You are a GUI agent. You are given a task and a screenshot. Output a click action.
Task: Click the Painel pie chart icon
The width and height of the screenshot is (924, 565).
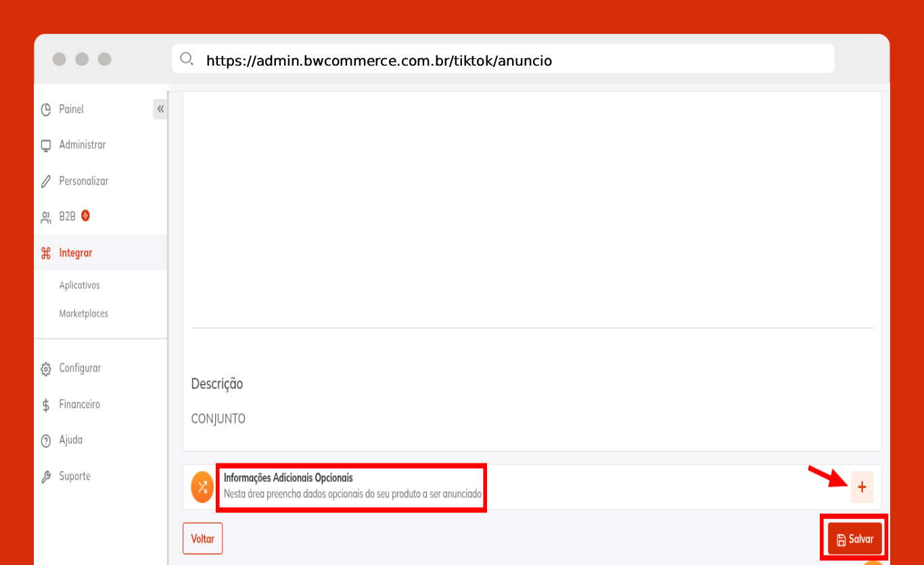[x=46, y=110]
